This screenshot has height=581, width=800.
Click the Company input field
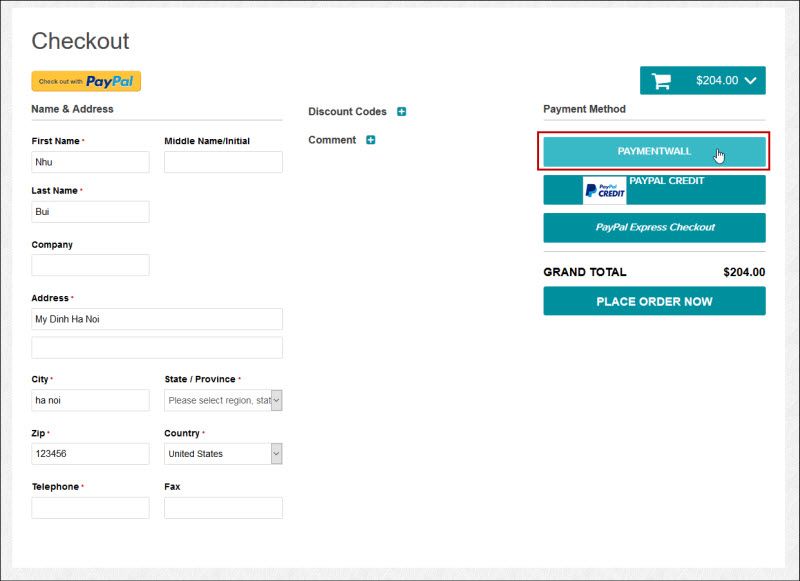90,265
